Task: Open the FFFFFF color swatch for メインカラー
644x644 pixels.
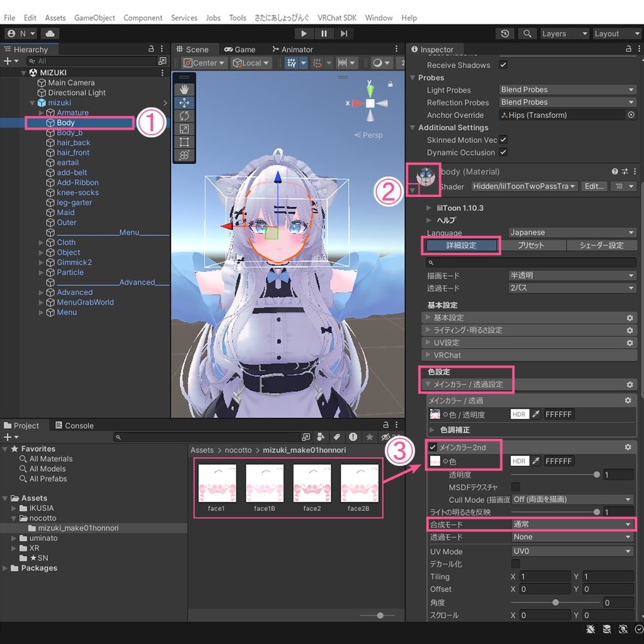Action: tap(558, 414)
